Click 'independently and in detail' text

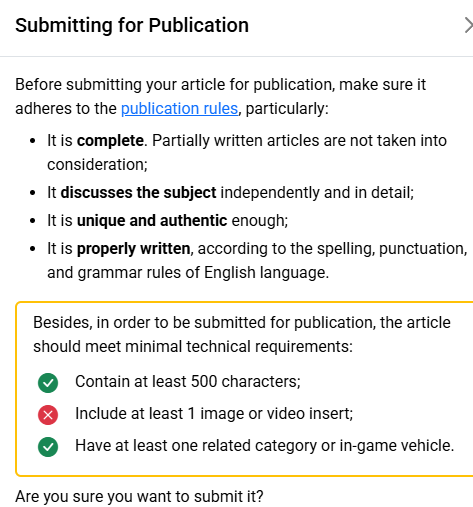point(317,193)
